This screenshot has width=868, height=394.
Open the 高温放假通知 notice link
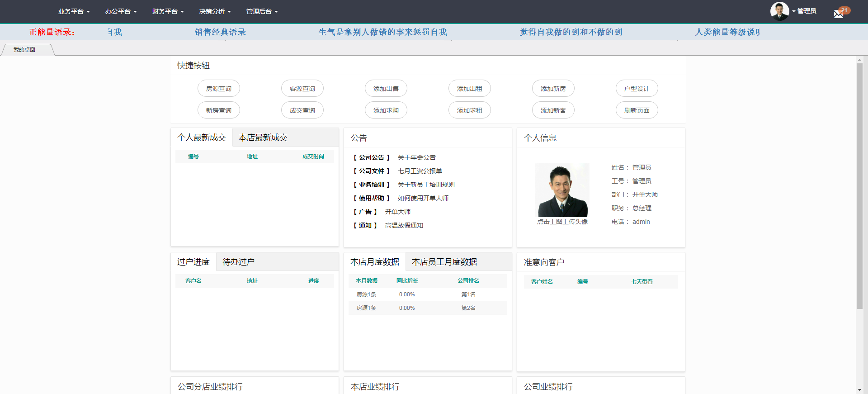404,225
